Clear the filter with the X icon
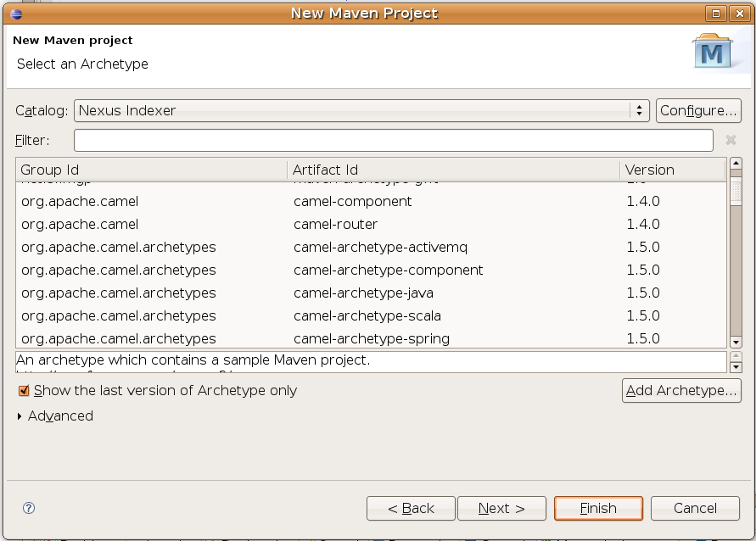The width and height of the screenshot is (756, 541). 731,140
